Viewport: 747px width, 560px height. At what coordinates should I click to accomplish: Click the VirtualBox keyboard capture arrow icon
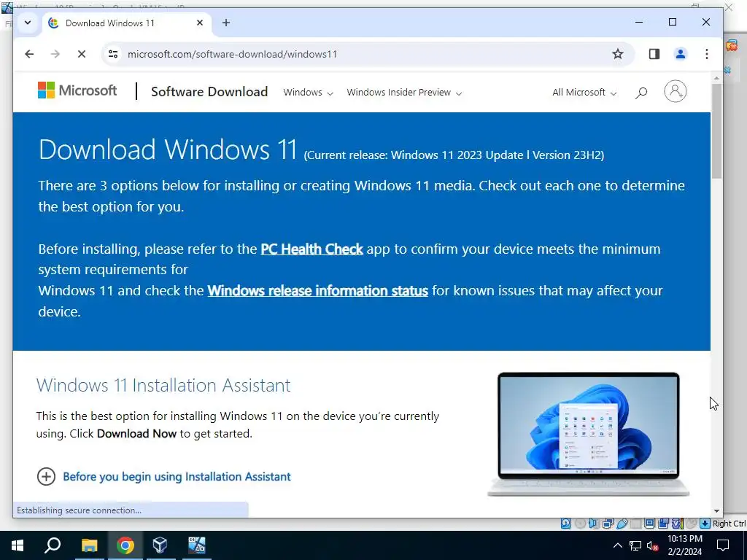(705, 524)
